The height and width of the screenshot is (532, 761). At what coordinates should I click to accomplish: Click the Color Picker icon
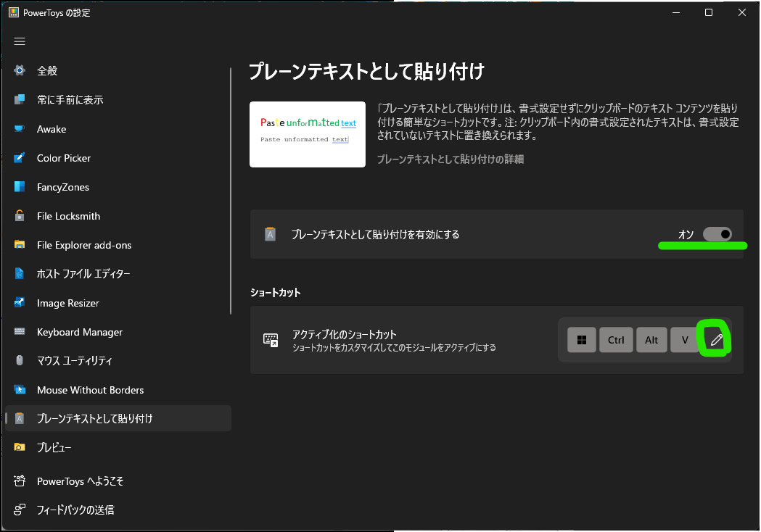[x=20, y=158]
